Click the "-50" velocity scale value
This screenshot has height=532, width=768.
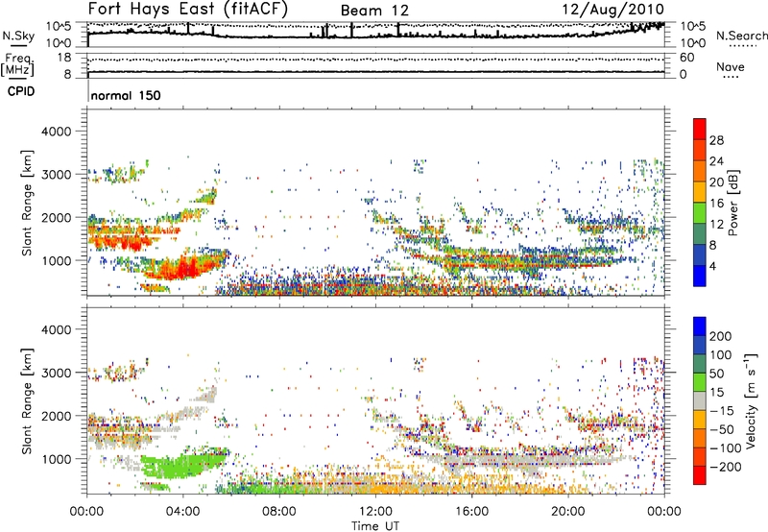(723, 429)
